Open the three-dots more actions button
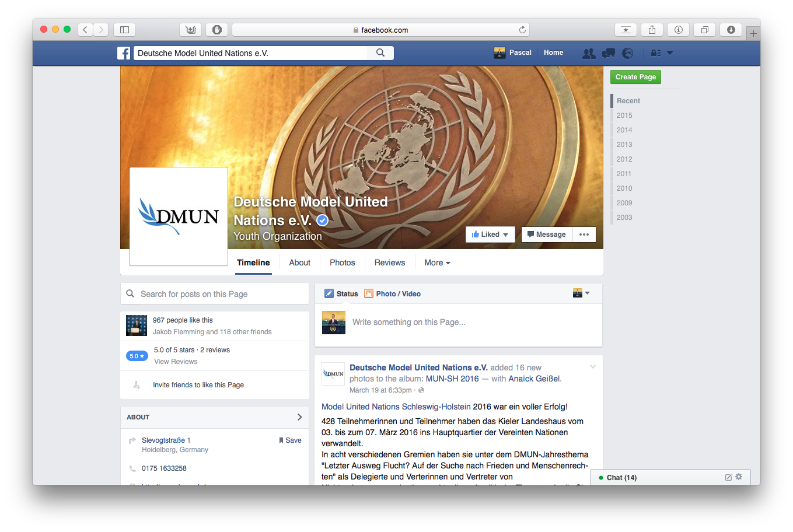Screen dimensions: 793x532 [584, 235]
